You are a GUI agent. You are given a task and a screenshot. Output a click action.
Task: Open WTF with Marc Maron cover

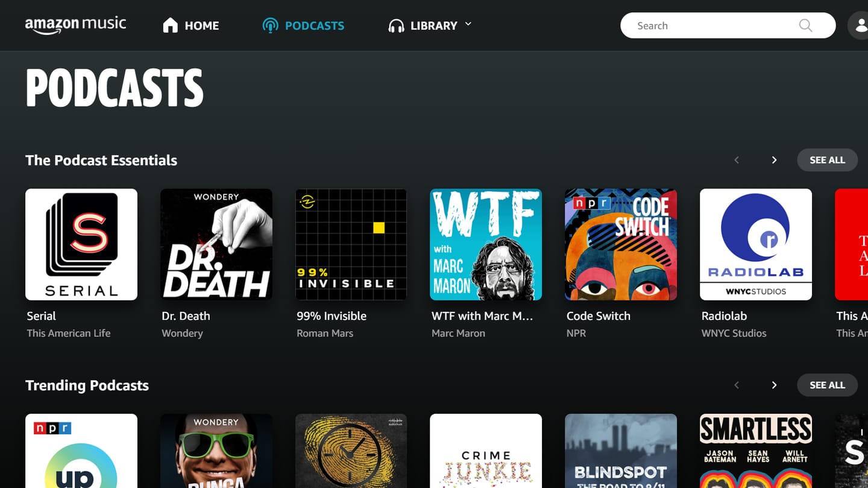[486, 244]
